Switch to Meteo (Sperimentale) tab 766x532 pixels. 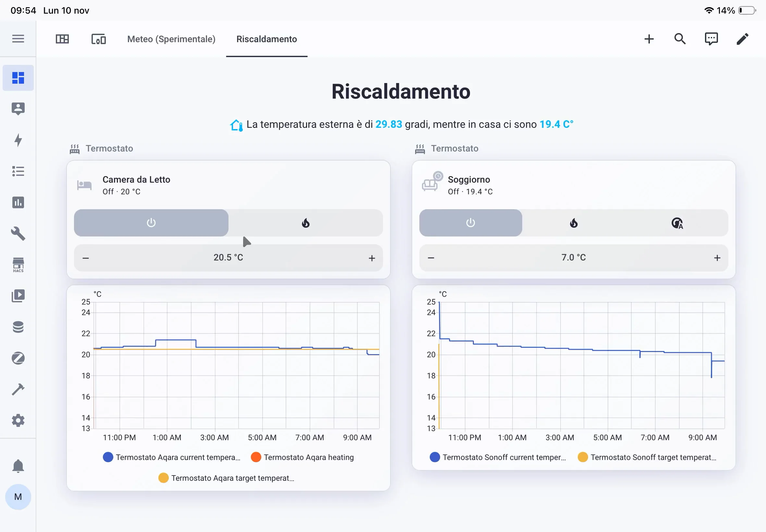pyautogui.click(x=171, y=39)
